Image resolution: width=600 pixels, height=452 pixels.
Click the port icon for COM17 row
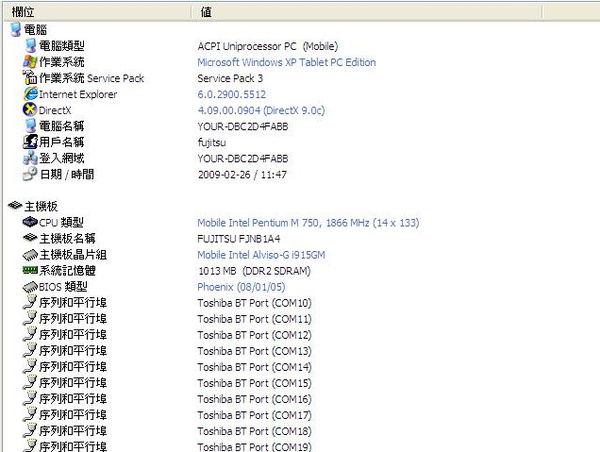(x=30, y=415)
